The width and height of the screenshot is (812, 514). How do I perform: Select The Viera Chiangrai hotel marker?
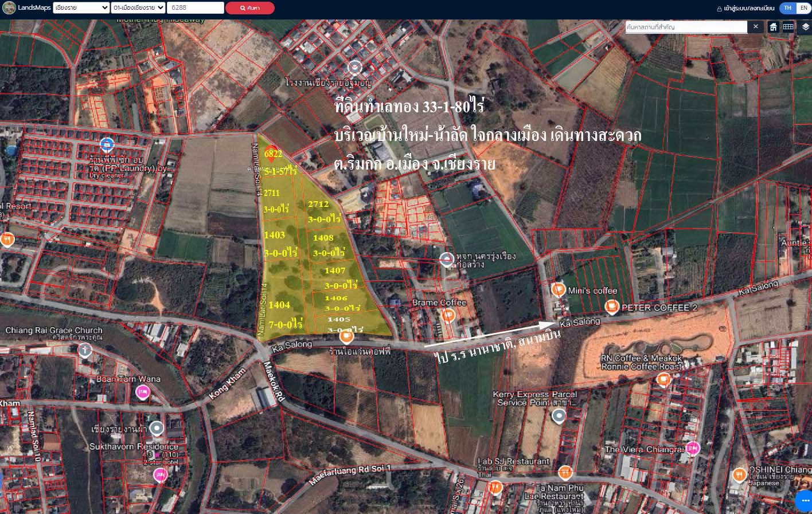(693, 448)
